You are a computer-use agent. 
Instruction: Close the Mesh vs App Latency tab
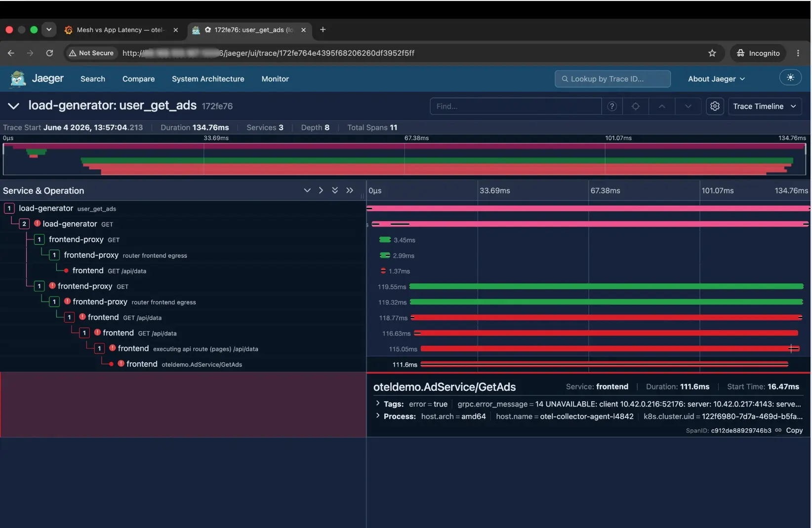point(175,30)
